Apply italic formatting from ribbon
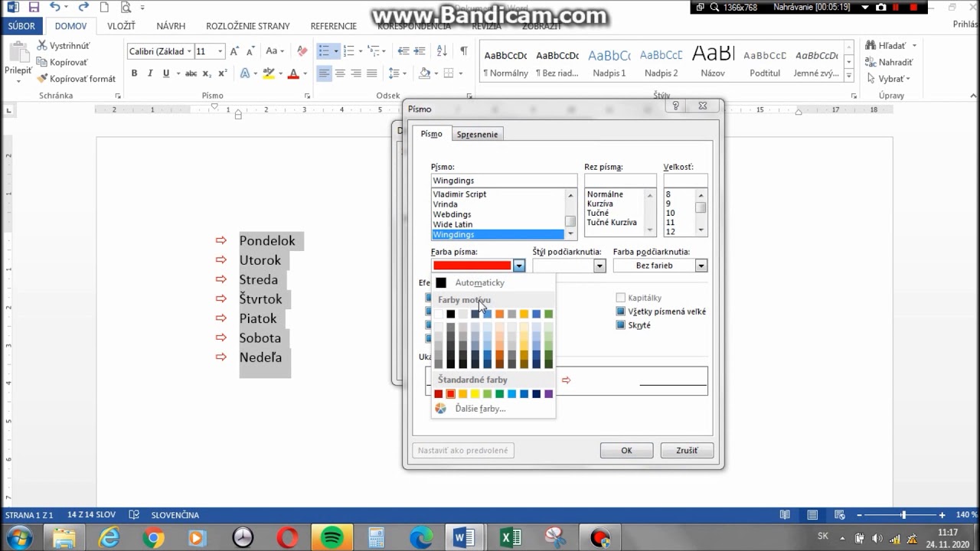980x551 pixels. pos(149,73)
